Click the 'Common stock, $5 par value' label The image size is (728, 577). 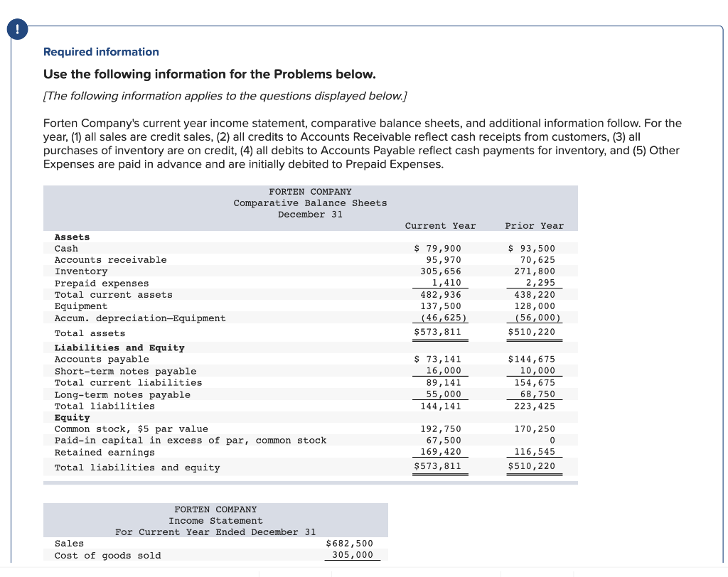click(x=132, y=429)
